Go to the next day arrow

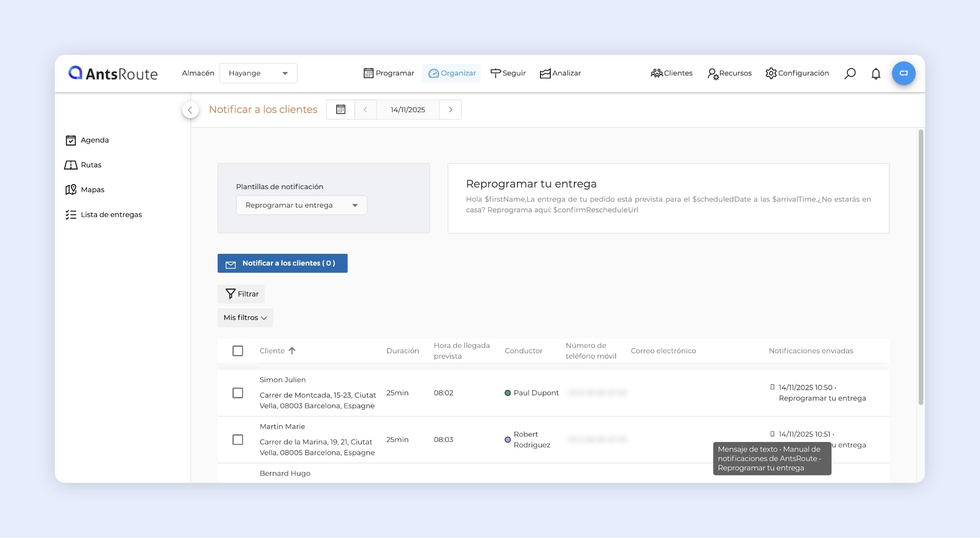450,110
